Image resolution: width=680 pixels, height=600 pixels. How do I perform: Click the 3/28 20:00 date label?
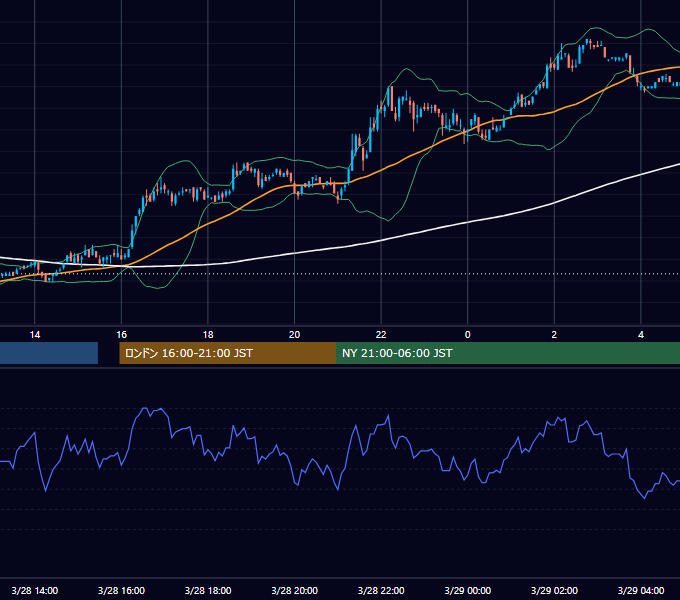tap(294, 590)
